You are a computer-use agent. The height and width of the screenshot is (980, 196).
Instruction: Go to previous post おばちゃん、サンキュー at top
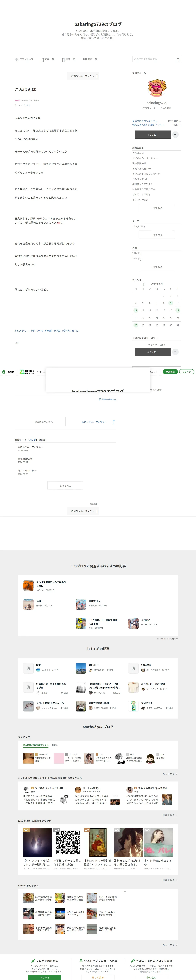pyautogui.click(x=83, y=76)
